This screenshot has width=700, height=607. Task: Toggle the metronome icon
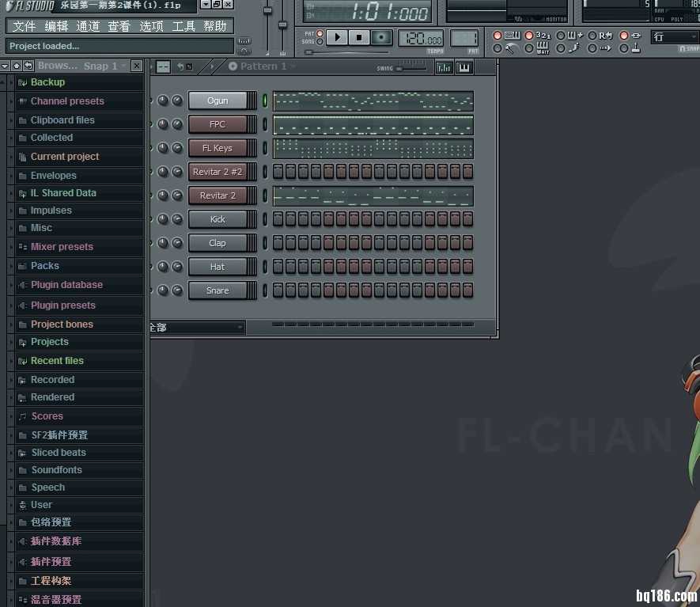tap(512, 49)
